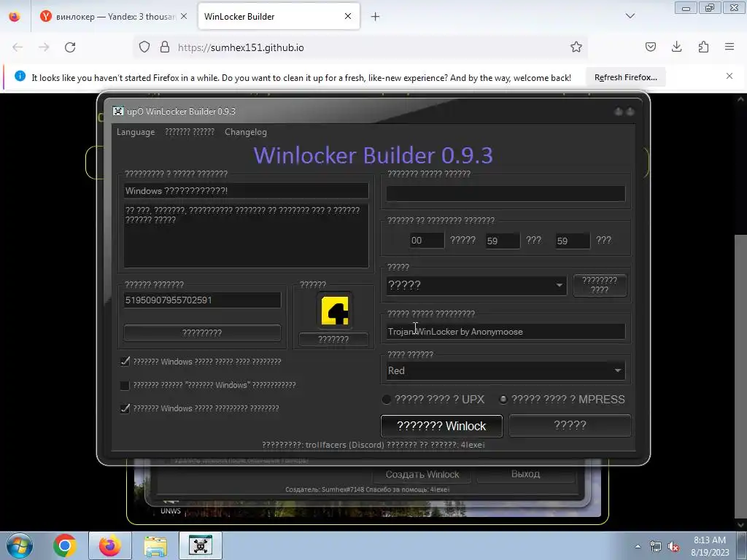747x560 pixels.
Task: Reload the current page
Action: [x=70, y=47]
